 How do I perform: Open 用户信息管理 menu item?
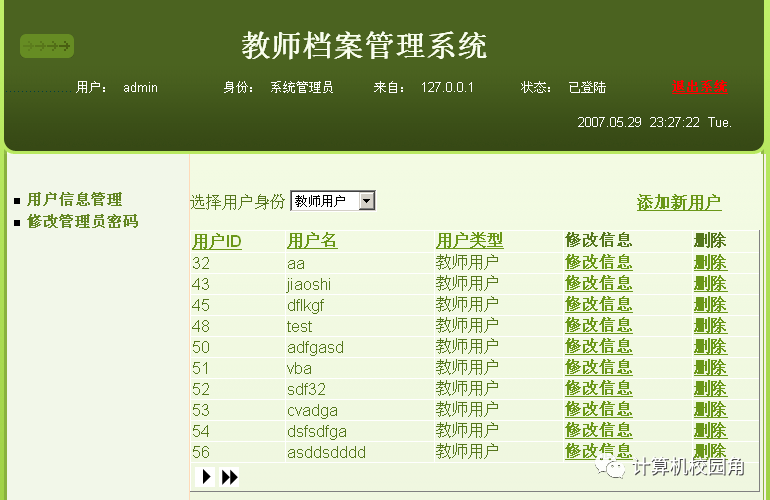coord(75,199)
